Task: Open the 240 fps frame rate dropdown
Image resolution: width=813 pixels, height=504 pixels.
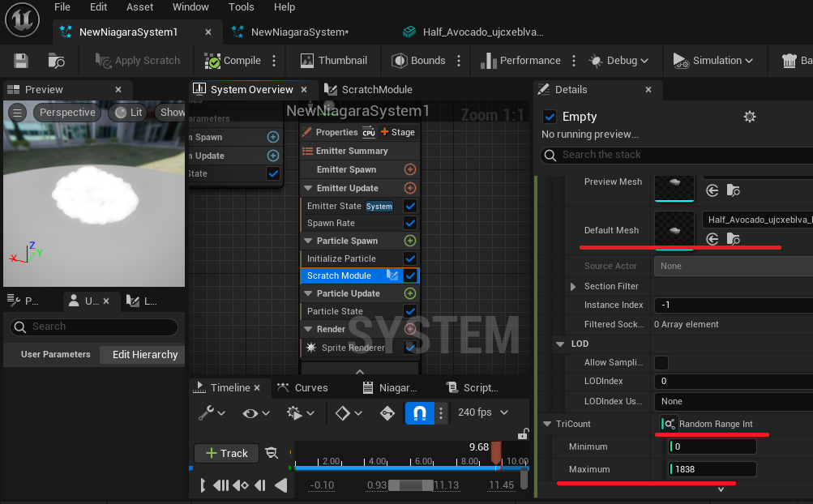Action: [483, 412]
